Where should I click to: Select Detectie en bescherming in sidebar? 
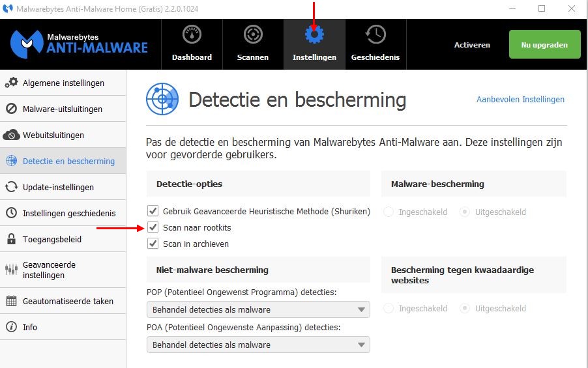pyautogui.click(x=63, y=161)
